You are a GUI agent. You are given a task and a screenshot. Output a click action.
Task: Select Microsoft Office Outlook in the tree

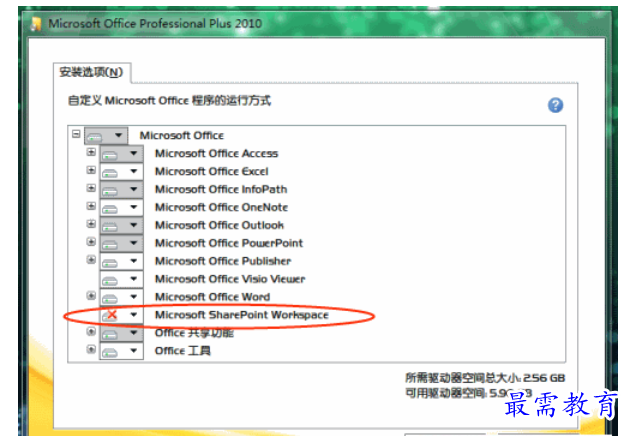[220, 225]
